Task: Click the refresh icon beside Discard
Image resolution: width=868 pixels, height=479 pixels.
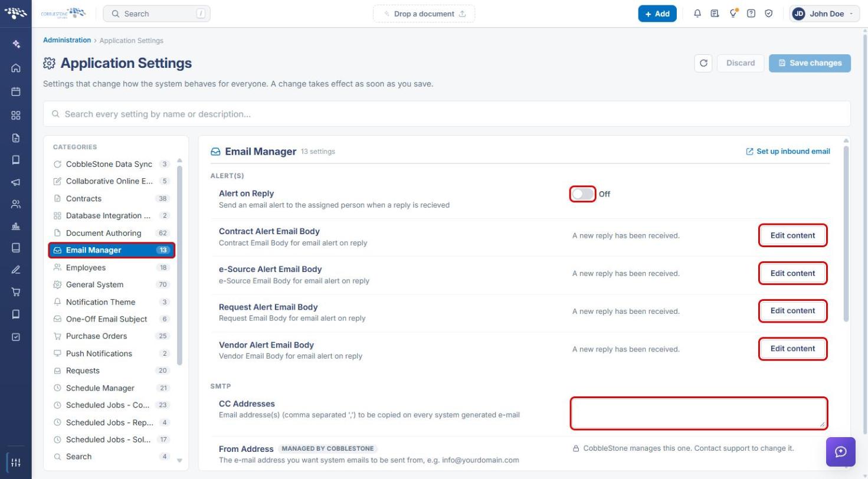Action: (703, 63)
